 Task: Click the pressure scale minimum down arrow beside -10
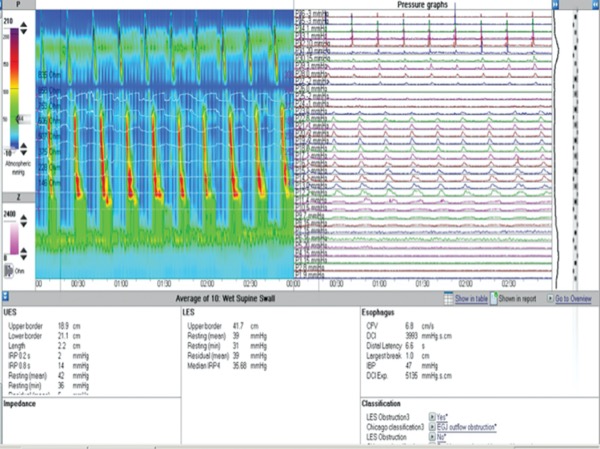pyautogui.click(x=24, y=152)
